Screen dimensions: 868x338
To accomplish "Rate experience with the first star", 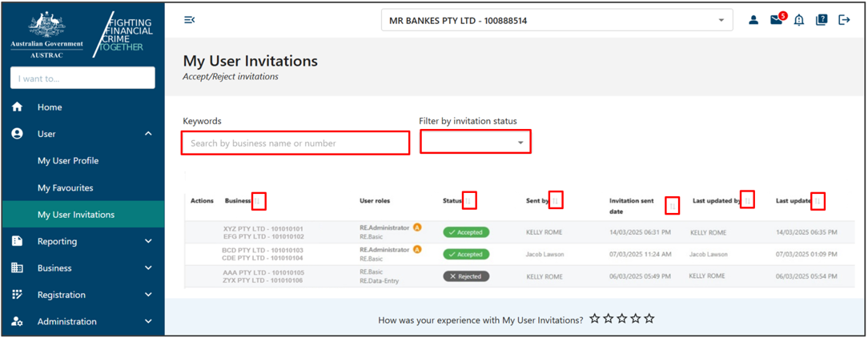I will [595, 319].
